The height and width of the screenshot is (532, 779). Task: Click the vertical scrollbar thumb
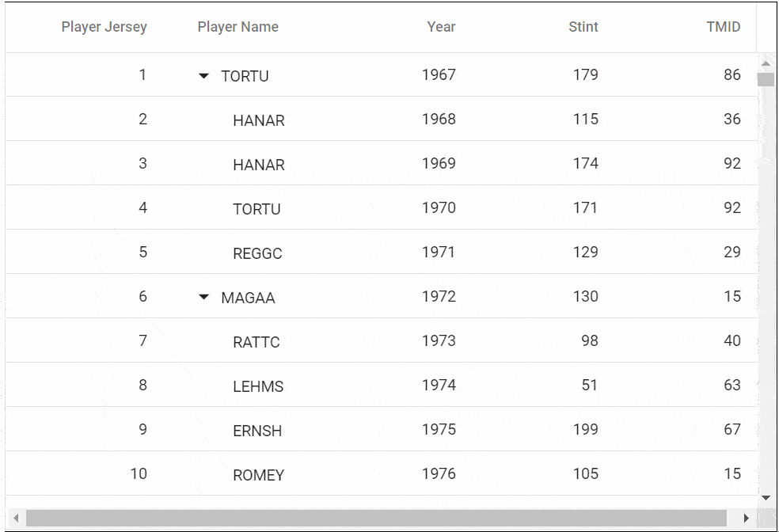[766, 79]
